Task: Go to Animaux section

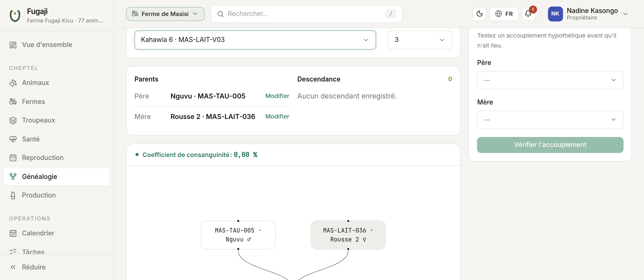Action: click(x=57, y=83)
